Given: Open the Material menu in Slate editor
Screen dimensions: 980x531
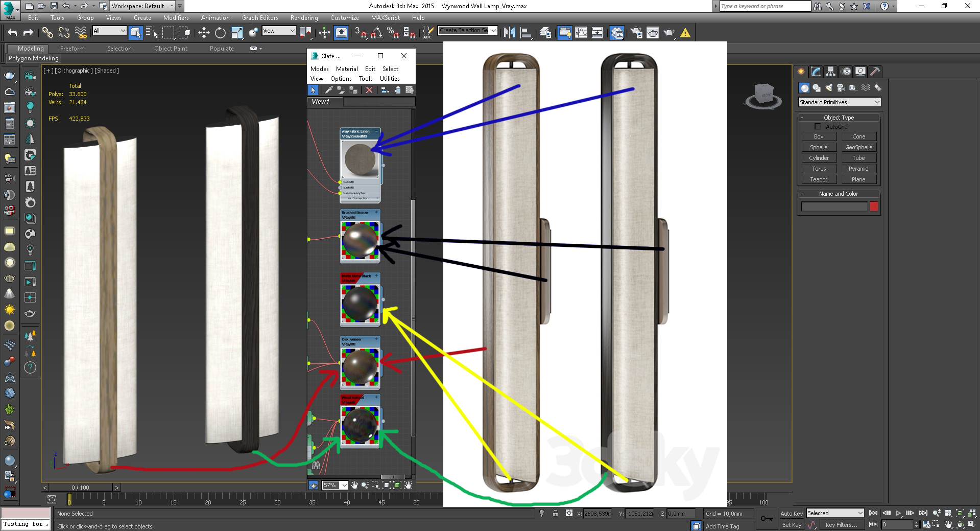Looking at the screenshot, I should coord(347,69).
